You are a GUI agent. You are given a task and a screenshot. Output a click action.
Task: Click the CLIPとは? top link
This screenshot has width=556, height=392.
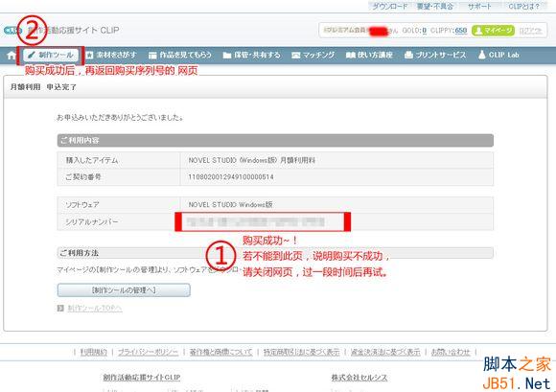(x=523, y=7)
